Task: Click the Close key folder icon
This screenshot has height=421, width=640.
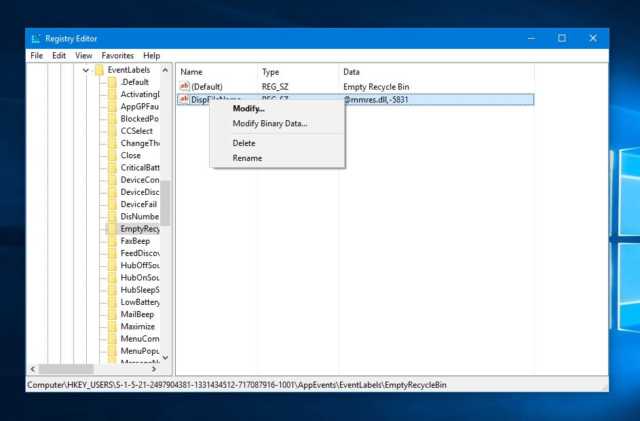Action: coord(113,156)
